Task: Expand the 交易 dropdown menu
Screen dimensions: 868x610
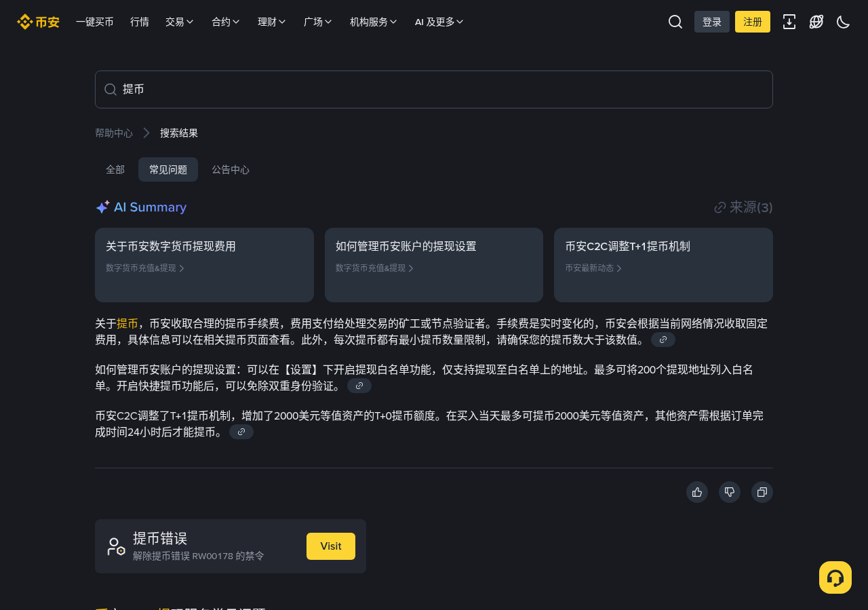Action: (x=180, y=22)
